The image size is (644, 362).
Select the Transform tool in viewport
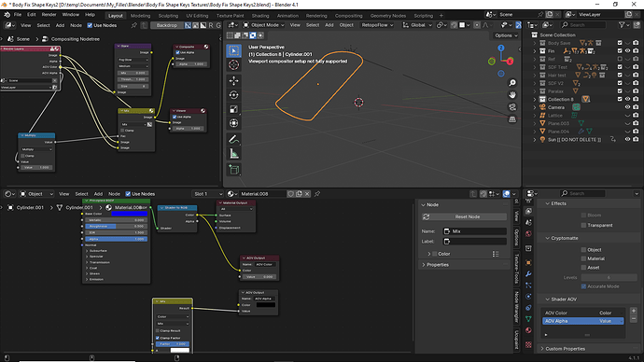click(233, 123)
